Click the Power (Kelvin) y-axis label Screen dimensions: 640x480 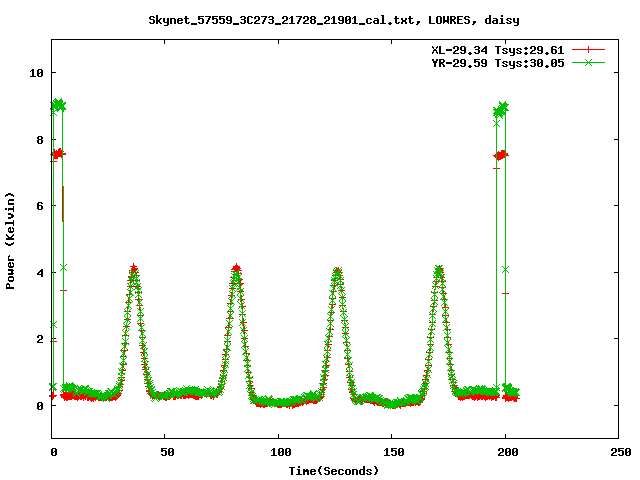pos(10,241)
